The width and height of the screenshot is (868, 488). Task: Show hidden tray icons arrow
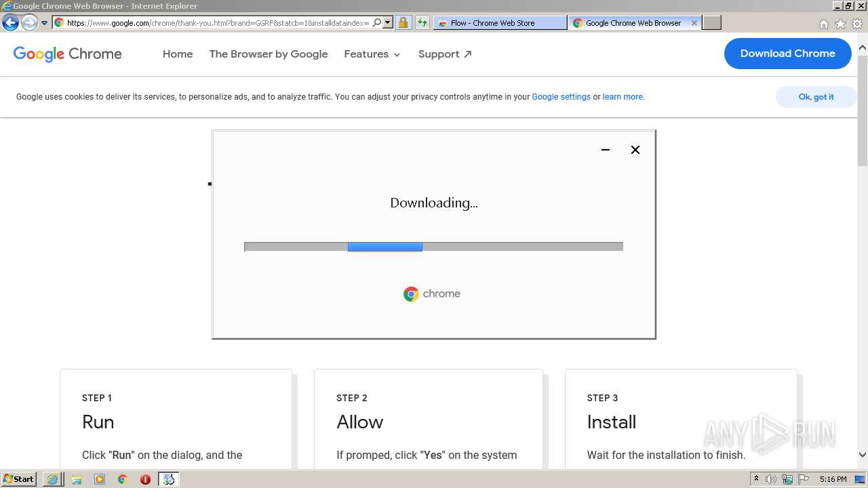tap(756, 479)
